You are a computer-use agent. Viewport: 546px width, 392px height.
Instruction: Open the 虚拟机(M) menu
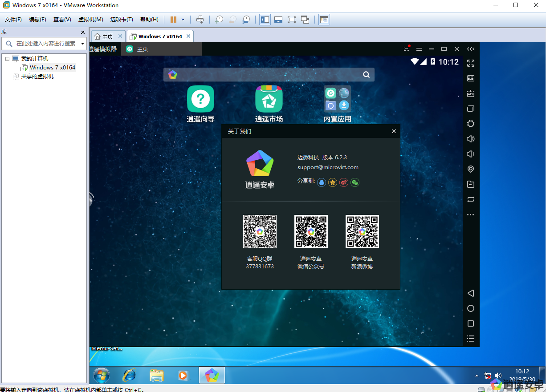(90, 20)
